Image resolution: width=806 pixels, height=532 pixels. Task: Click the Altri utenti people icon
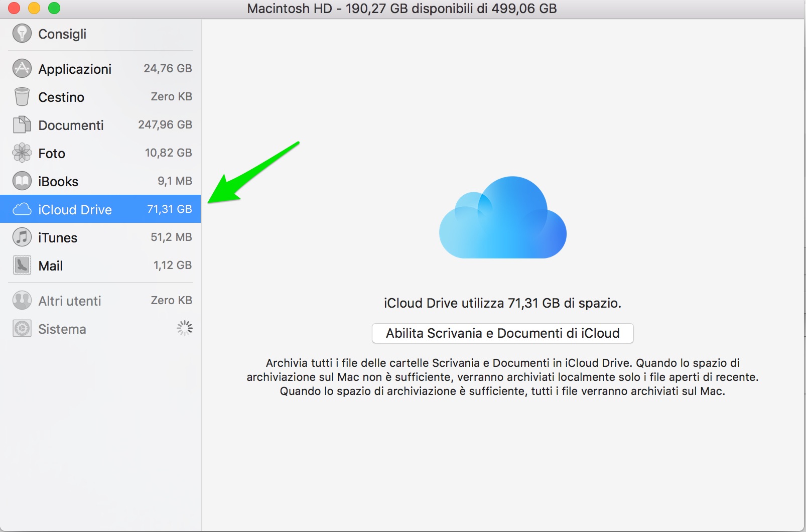point(22,301)
